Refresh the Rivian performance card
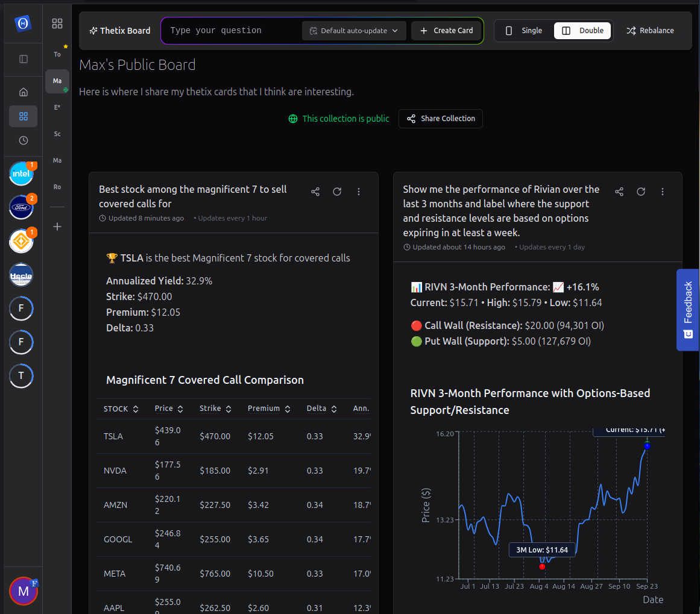Viewport: 700px width, 614px height. point(641,192)
